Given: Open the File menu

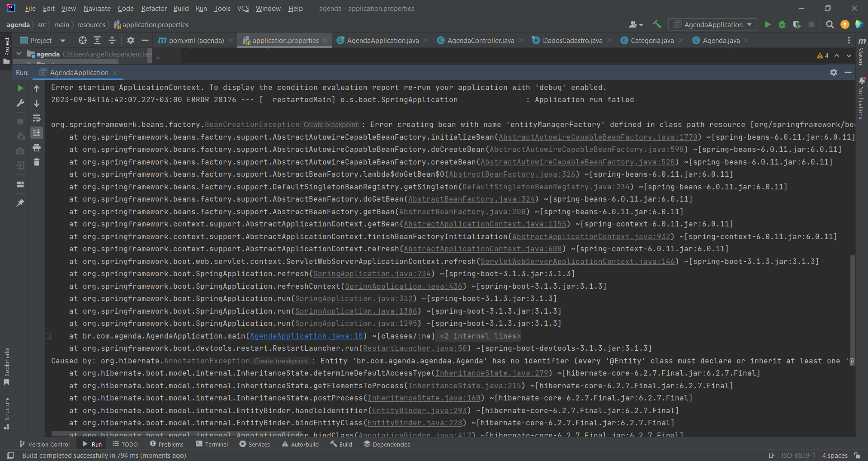Looking at the screenshot, I should [30, 9].
